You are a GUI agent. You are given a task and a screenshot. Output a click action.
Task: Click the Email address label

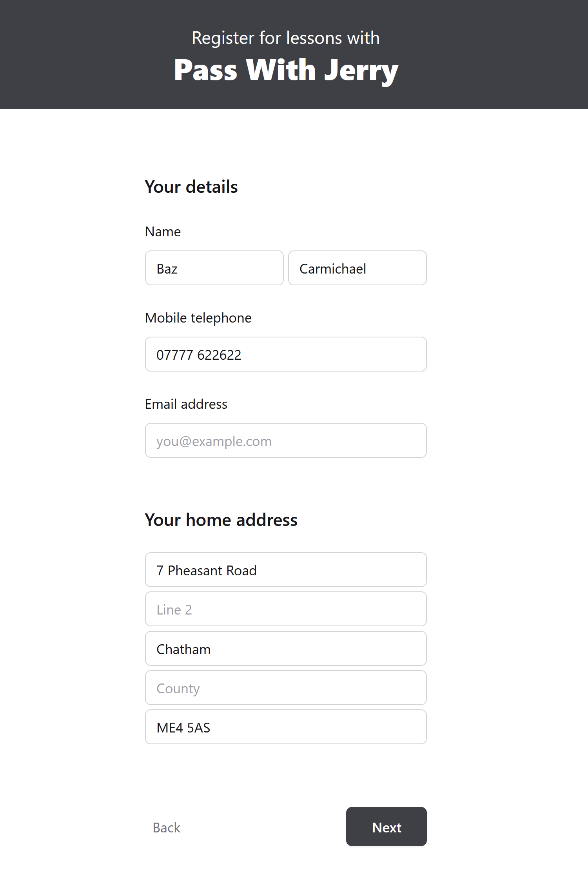click(186, 404)
